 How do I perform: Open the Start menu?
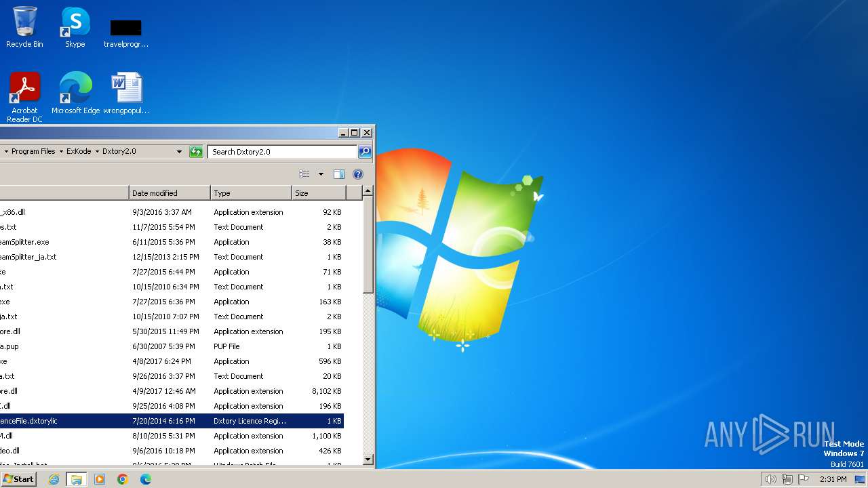19,479
